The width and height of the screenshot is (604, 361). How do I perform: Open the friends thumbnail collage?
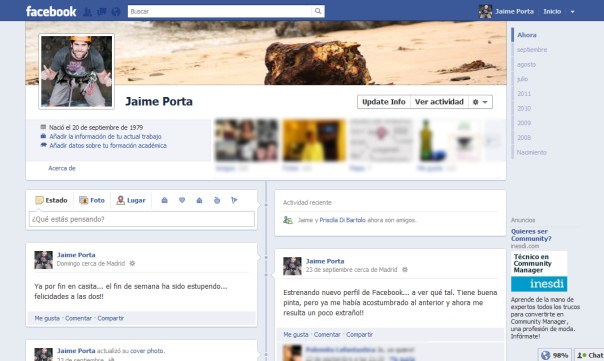coord(247,140)
